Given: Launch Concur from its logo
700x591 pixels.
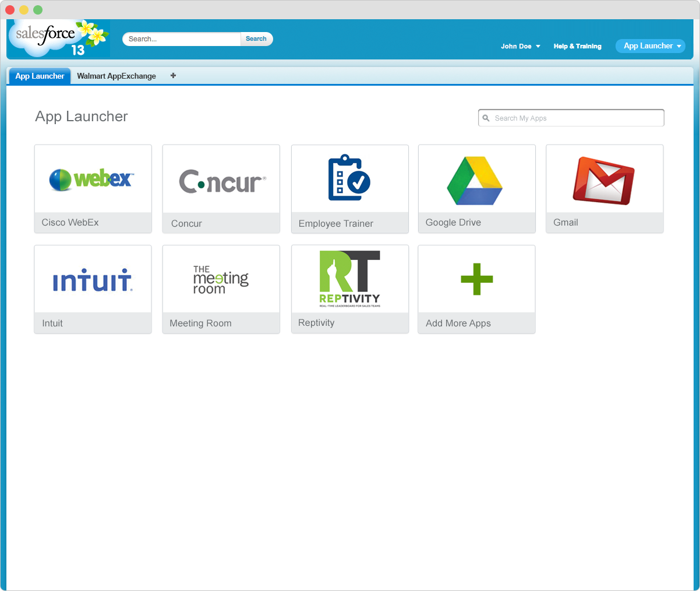Looking at the screenshot, I should click(222, 182).
